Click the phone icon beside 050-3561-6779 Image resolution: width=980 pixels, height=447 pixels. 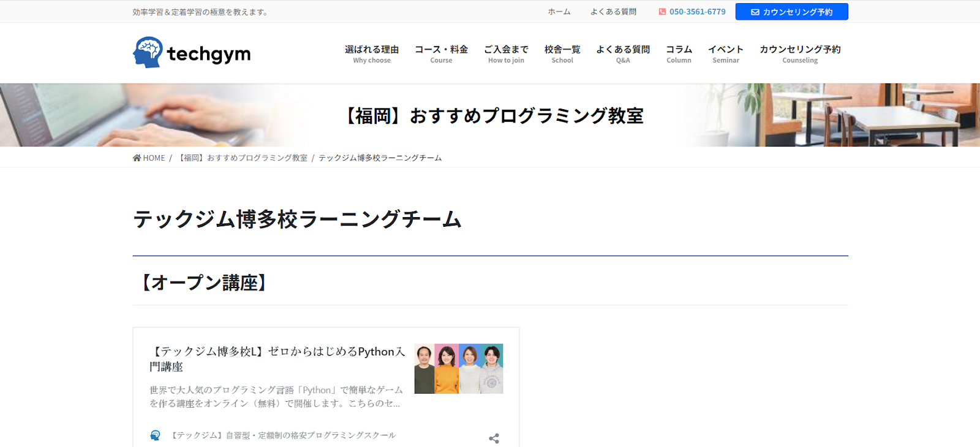(x=662, y=12)
